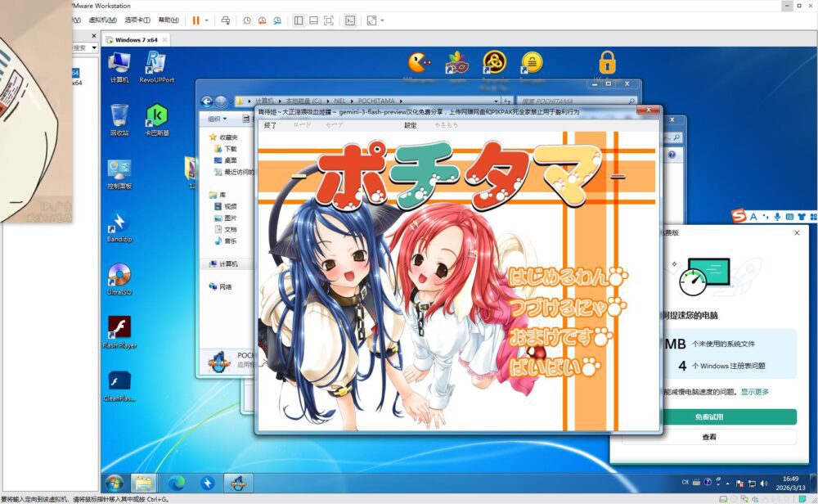818x504 pixels.
Task: Click Explorer 搜索 POCHITAMA search field
Action: click(576, 101)
